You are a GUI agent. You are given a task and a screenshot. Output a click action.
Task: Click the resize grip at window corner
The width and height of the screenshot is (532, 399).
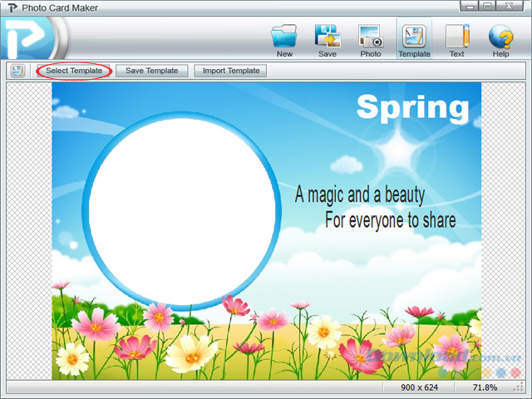tap(525, 392)
